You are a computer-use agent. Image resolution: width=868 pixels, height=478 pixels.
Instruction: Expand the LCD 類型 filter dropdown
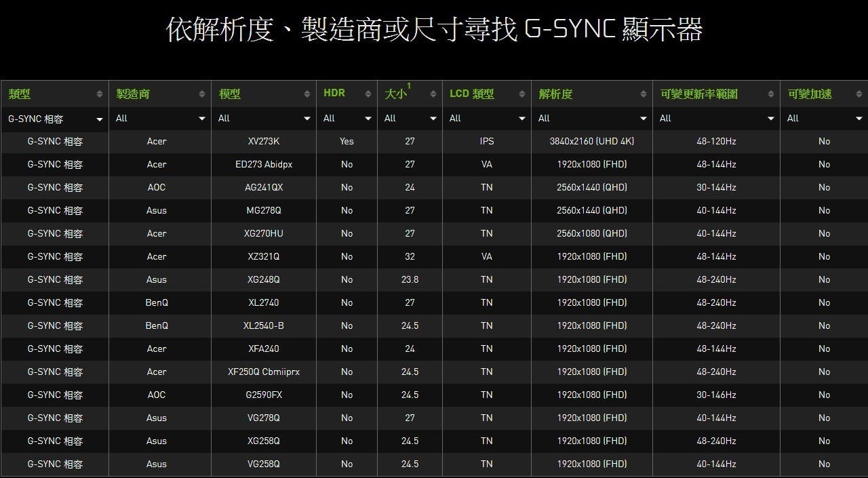click(x=486, y=119)
